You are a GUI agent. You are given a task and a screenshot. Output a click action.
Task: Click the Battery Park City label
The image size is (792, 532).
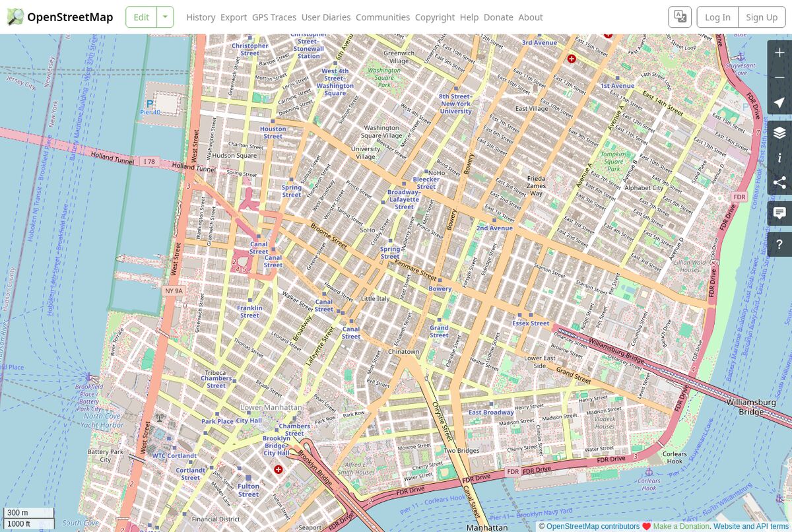click(x=106, y=455)
